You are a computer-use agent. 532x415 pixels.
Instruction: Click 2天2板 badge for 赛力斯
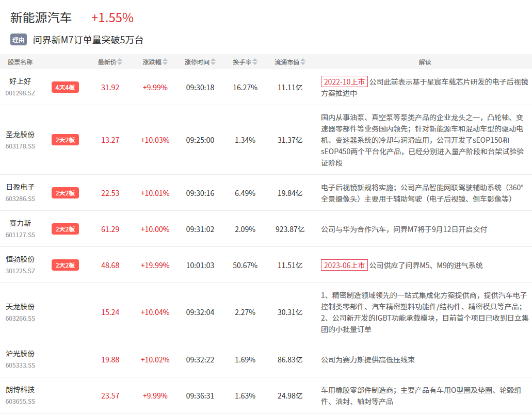(65, 229)
